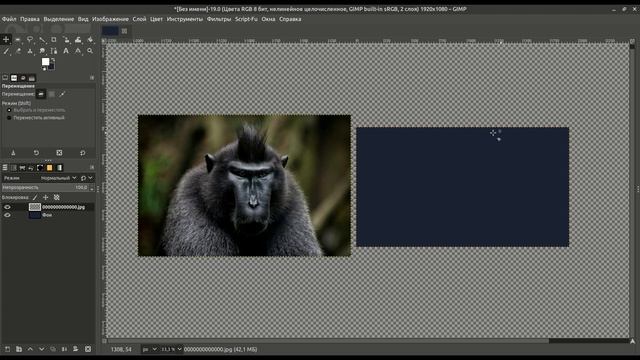640x360 pixels.
Task: Open the Patterns dock tab (orange icon)
Action: (x=49, y=168)
